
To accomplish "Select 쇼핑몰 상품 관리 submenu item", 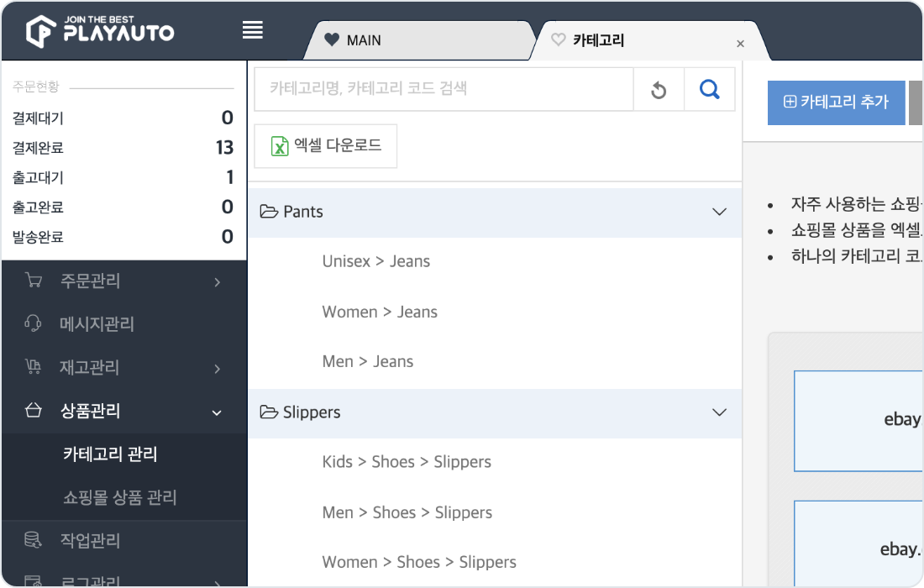I will [120, 498].
